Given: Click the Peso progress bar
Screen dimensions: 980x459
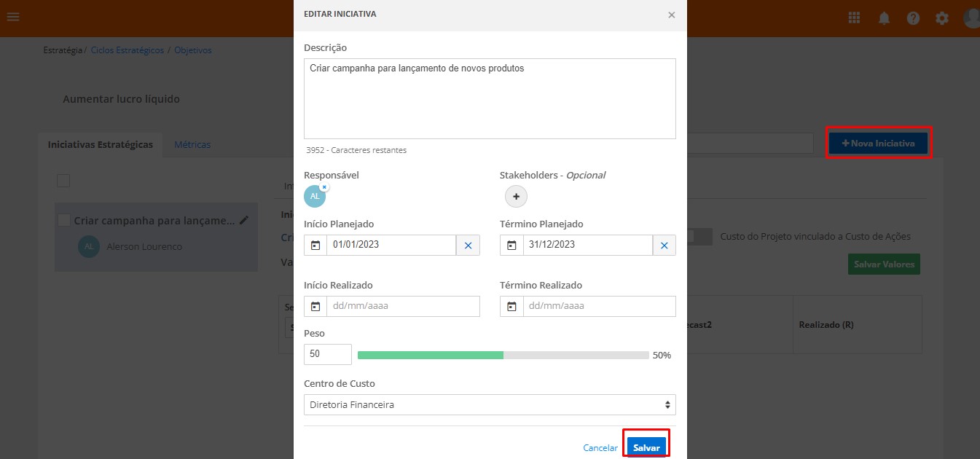Looking at the screenshot, I should [503, 355].
